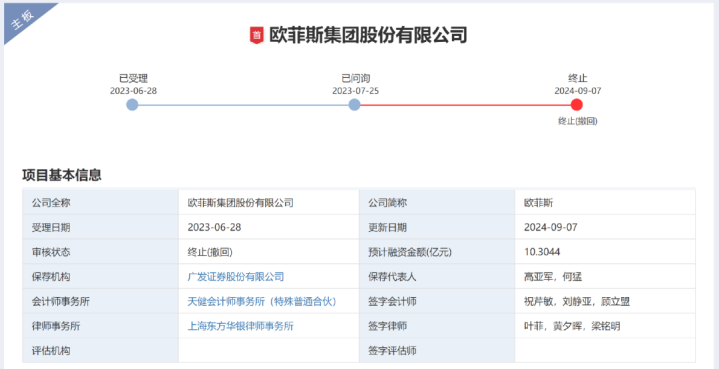Screen dimensions: 719x369
Task: Click the 公司简称 value 欧菲斯
Action: click(x=538, y=203)
